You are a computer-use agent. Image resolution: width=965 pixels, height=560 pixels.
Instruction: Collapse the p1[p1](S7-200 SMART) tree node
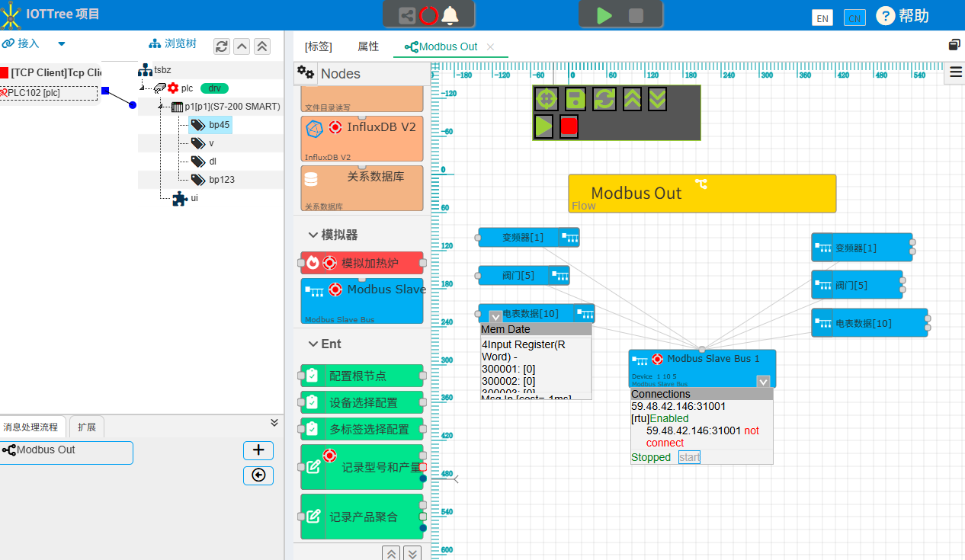160,107
